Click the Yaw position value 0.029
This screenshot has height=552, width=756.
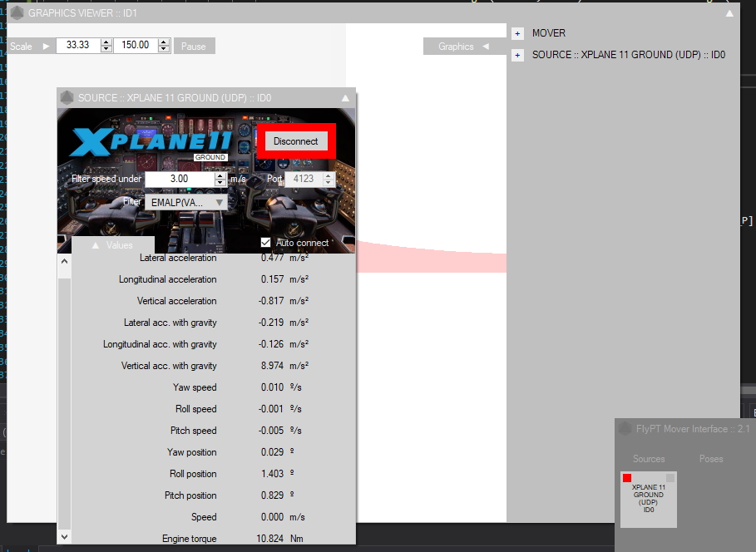coord(273,452)
